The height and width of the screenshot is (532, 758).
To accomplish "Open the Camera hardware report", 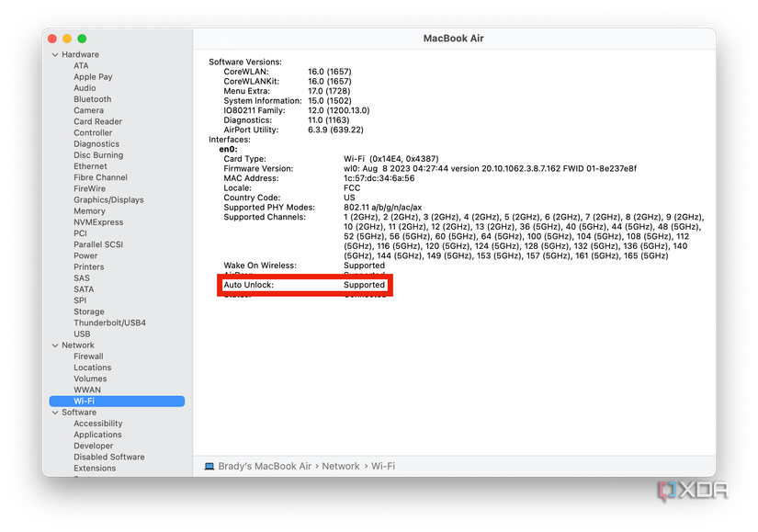I will click(x=88, y=109).
